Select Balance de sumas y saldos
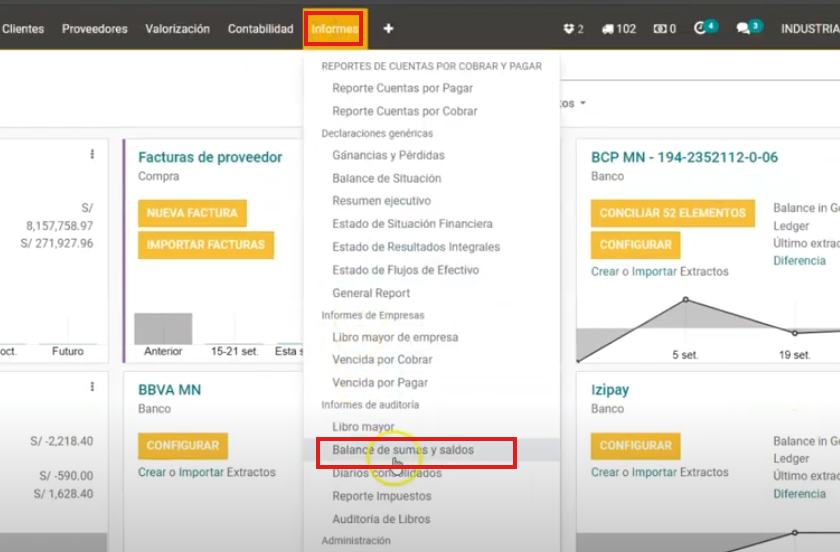The height and width of the screenshot is (552, 840). [x=403, y=451]
